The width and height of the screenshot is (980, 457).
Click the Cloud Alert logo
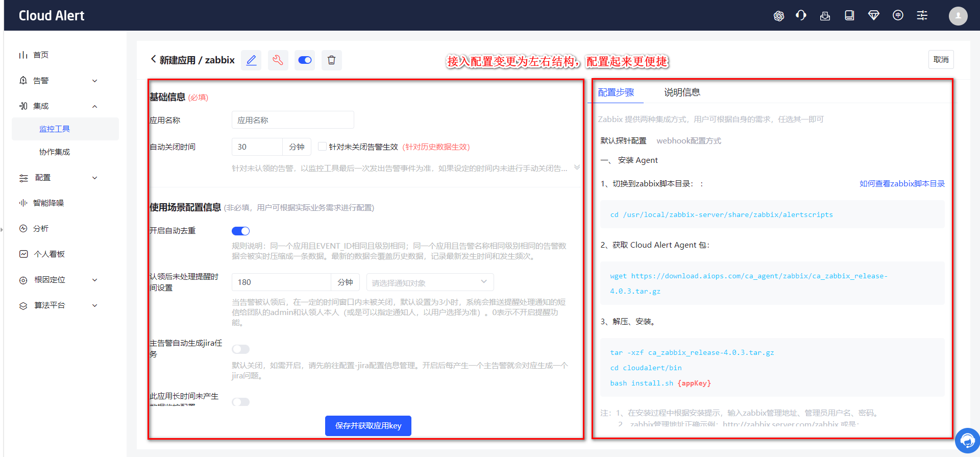click(x=52, y=16)
